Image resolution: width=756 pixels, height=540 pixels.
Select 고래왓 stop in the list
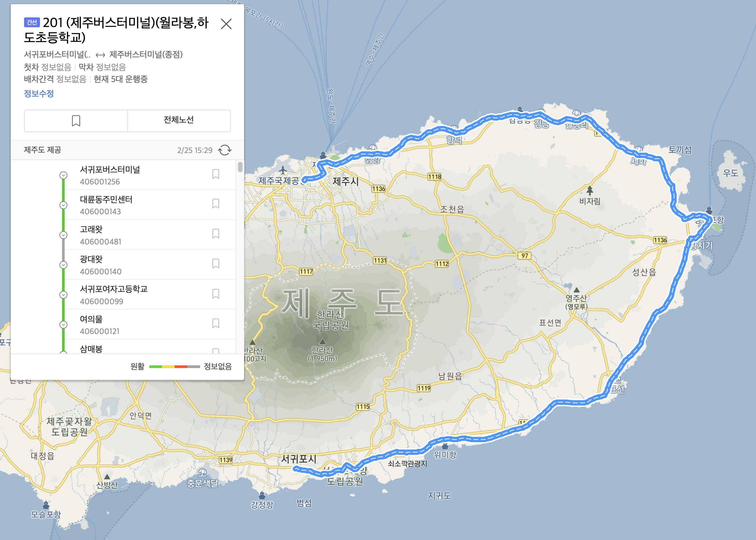(x=92, y=229)
